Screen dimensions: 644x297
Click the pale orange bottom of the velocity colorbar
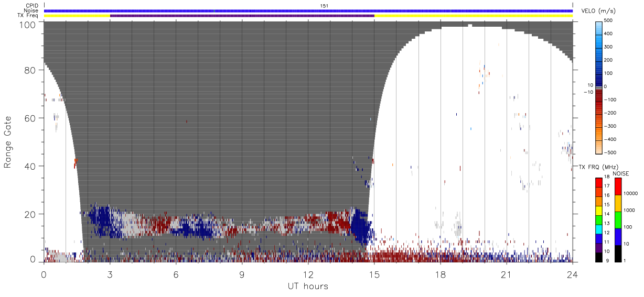click(600, 147)
